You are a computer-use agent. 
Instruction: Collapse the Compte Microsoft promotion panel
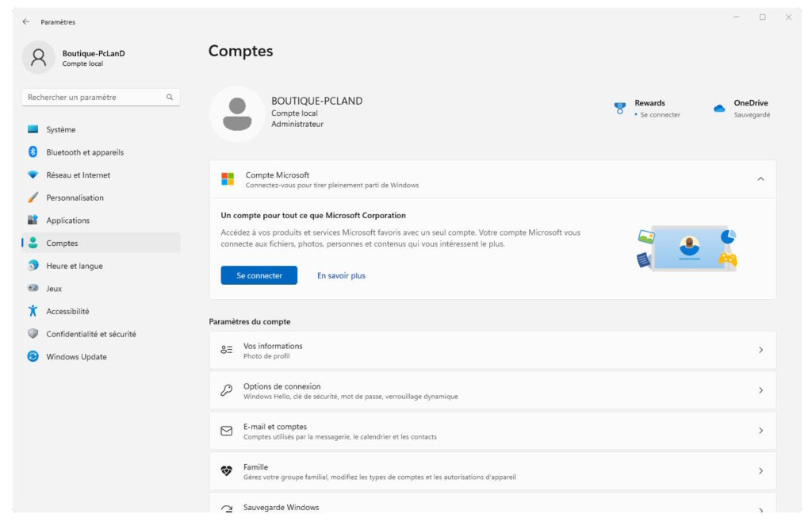click(760, 178)
